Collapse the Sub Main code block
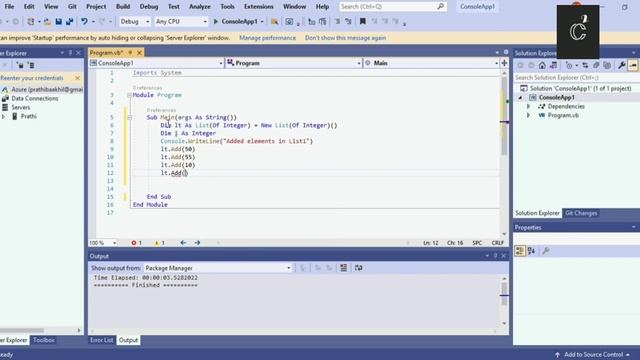The height and width of the screenshot is (360, 640). click(129, 118)
